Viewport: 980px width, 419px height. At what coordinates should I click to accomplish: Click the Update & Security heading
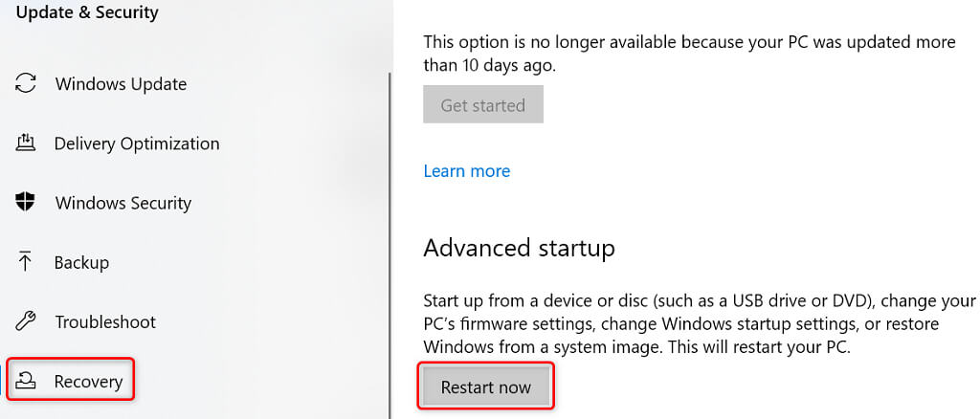click(87, 13)
